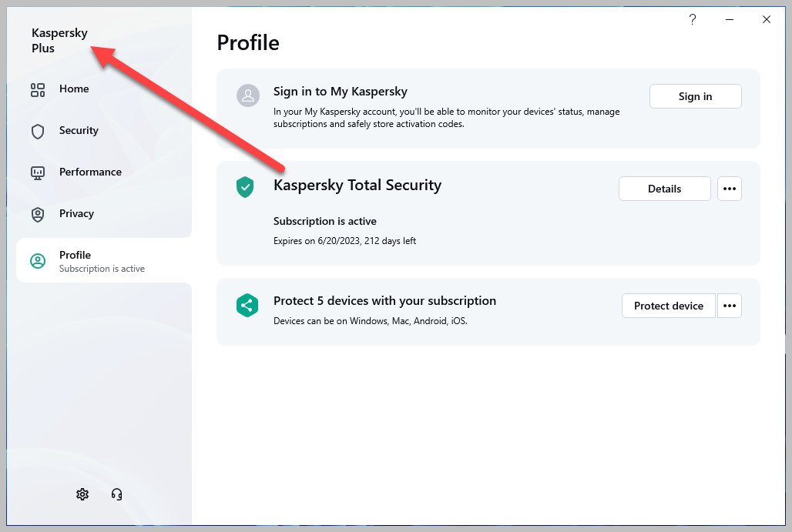Close the Kaspersky window
The image size is (792, 532).
tap(767, 20)
